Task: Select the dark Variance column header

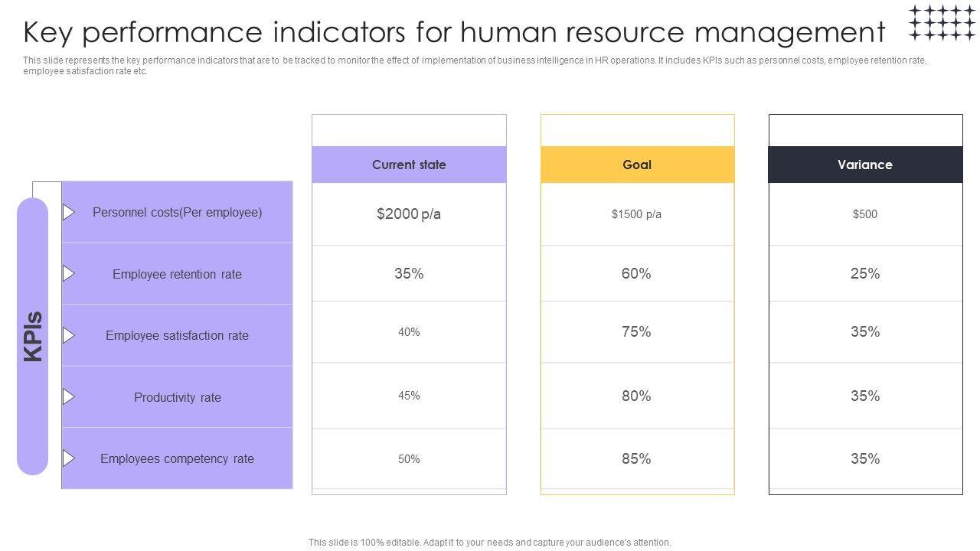Action: [865, 165]
